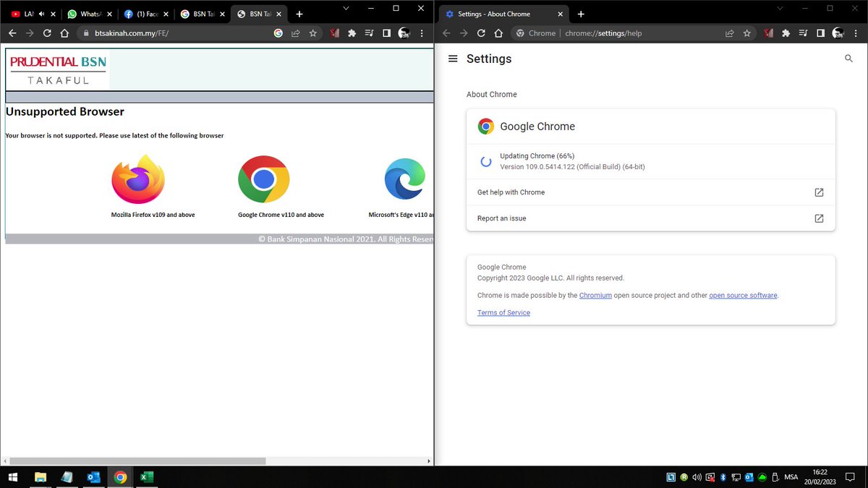Open three-dot menu in the Settings window
868x488 pixels.
[x=856, y=33]
